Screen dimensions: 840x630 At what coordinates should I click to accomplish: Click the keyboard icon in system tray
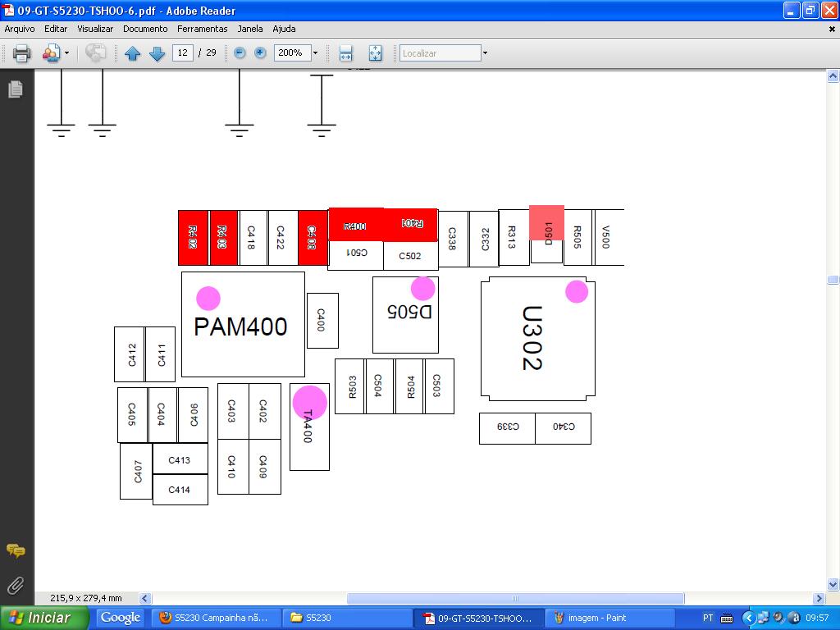727,619
